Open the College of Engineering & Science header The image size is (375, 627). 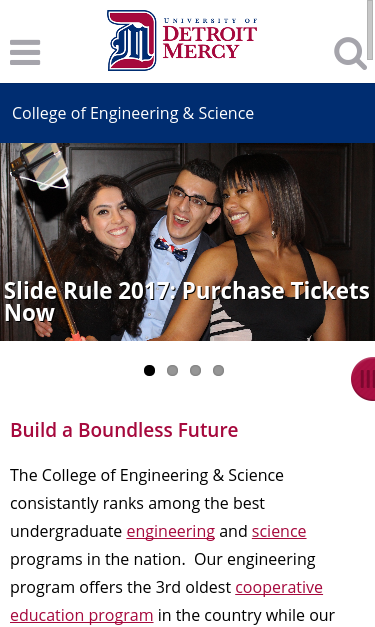click(x=133, y=113)
